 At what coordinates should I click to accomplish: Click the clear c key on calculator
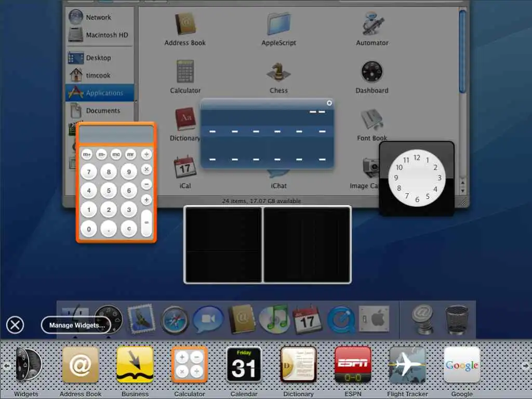coord(129,229)
